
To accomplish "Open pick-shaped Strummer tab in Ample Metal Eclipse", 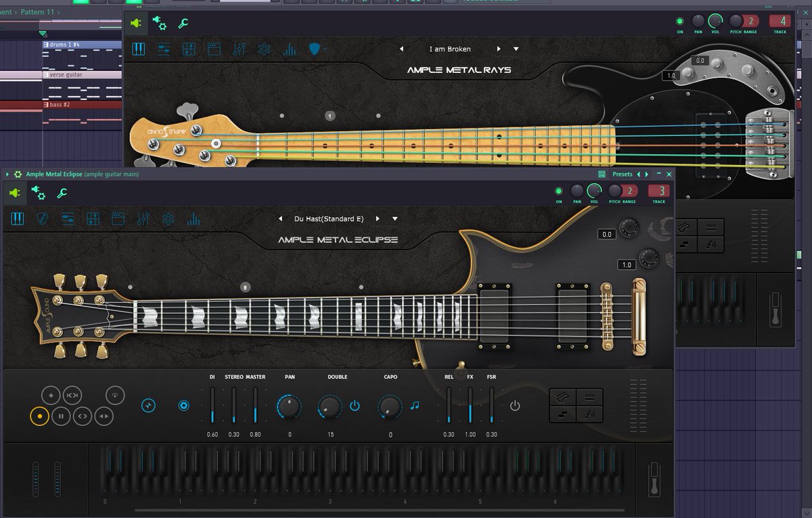I will (42, 218).
